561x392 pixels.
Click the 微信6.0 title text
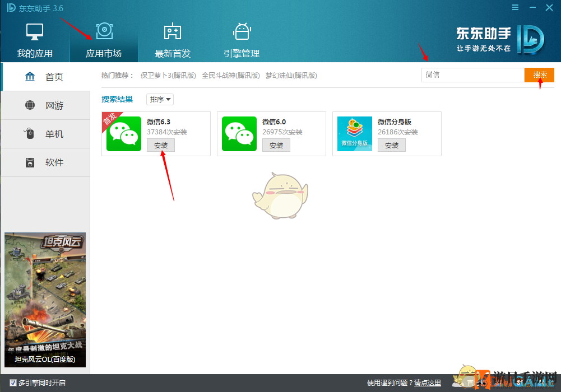274,122
